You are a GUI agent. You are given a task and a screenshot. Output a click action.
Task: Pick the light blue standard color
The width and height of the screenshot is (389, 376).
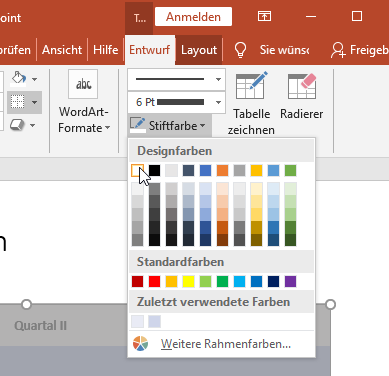[239, 281]
